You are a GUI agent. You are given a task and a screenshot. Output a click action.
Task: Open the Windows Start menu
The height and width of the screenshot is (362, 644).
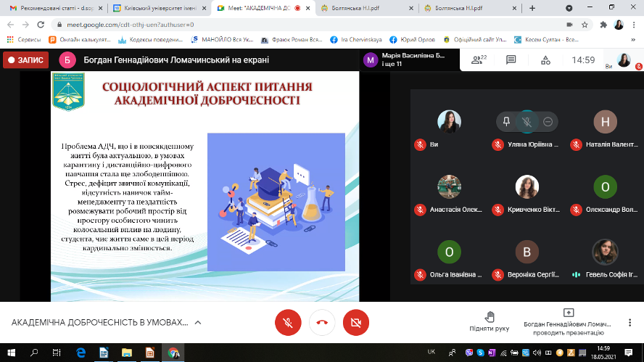[x=11, y=353]
